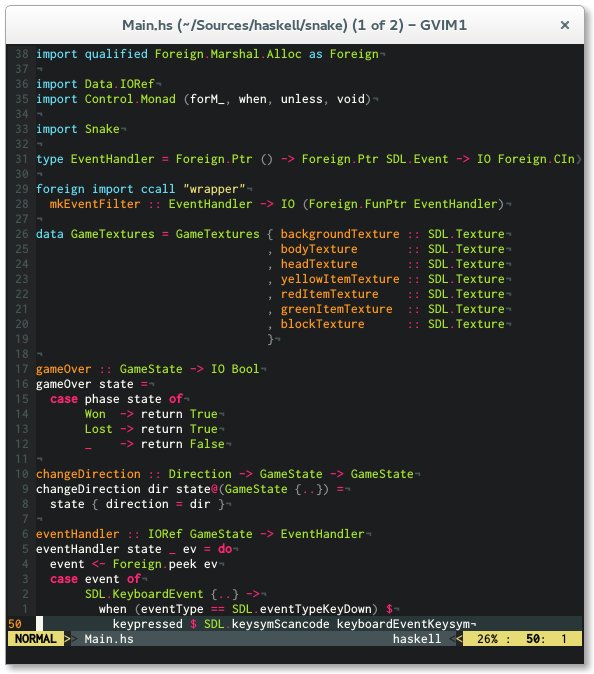This screenshot has height=674, width=594.
Task: Click relative line number 10 in the gutter
Action: 21,474
